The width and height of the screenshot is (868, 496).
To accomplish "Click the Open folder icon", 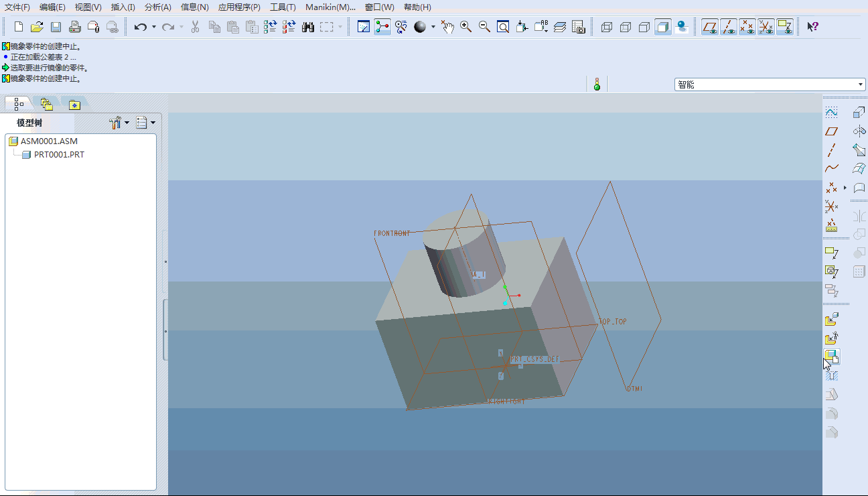I will click(x=38, y=27).
